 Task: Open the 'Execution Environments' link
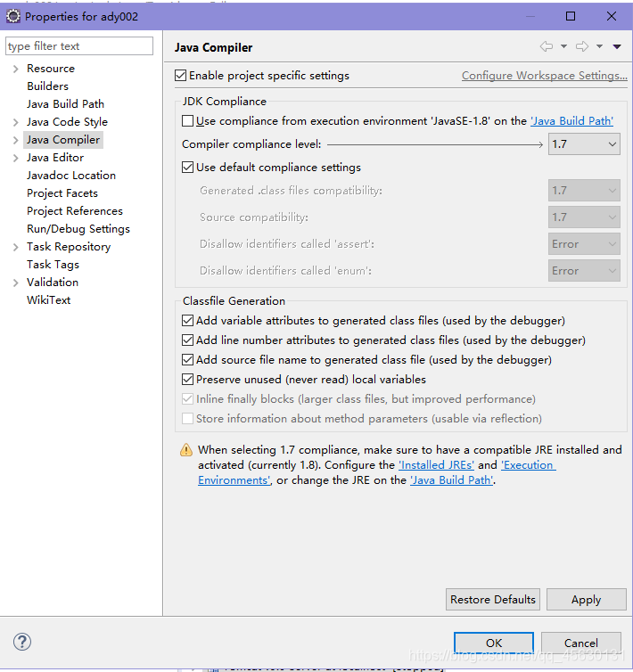coord(529,465)
